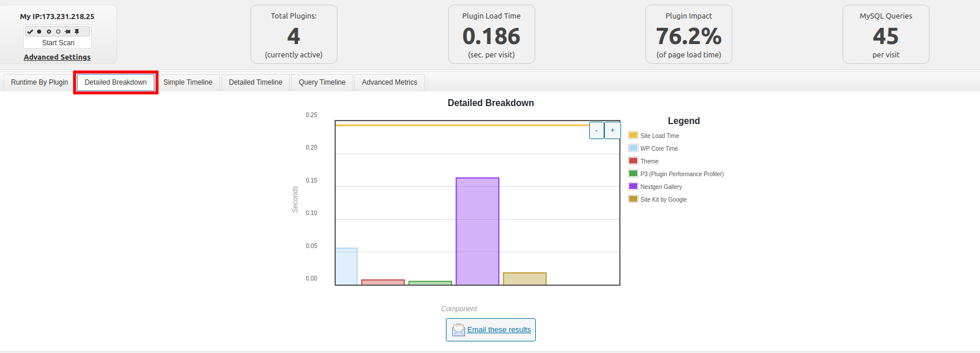Click the Start Scan button
This screenshot has width=980, height=353.
(58, 43)
